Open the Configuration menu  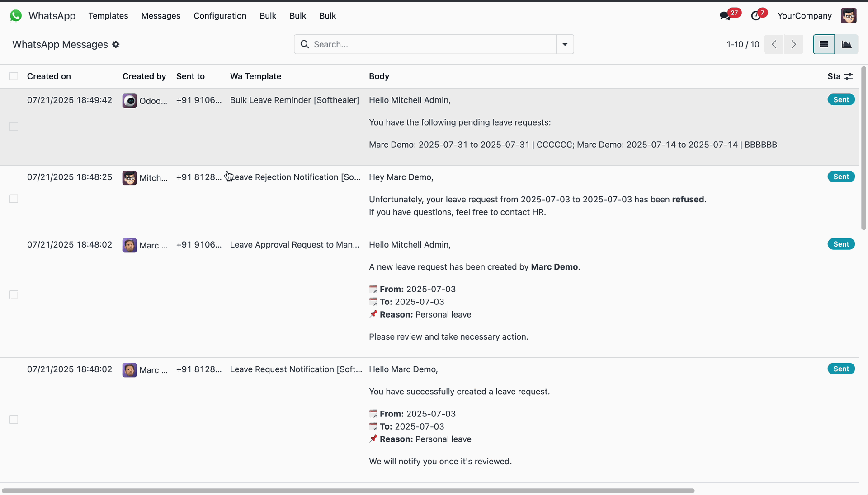(220, 16)
